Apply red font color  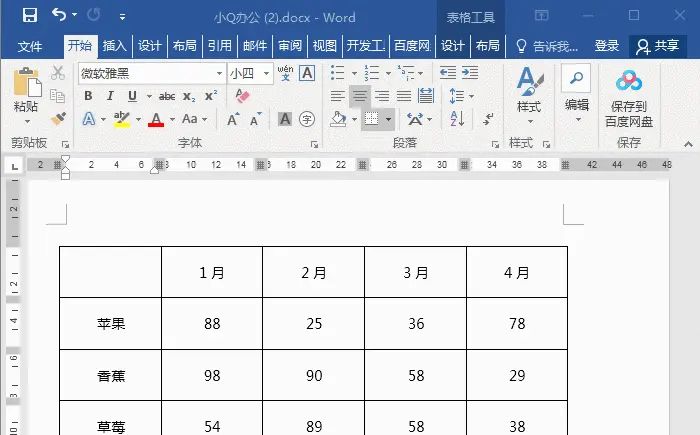(156, 119)
